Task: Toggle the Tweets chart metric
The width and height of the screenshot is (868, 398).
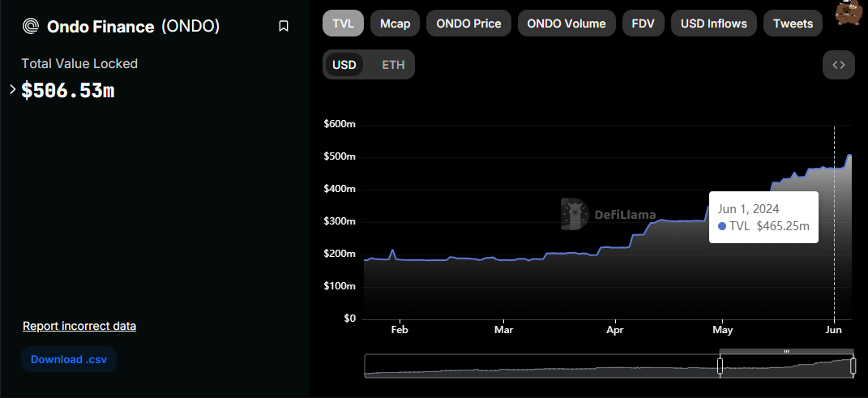Action: [x=793, y=24]
